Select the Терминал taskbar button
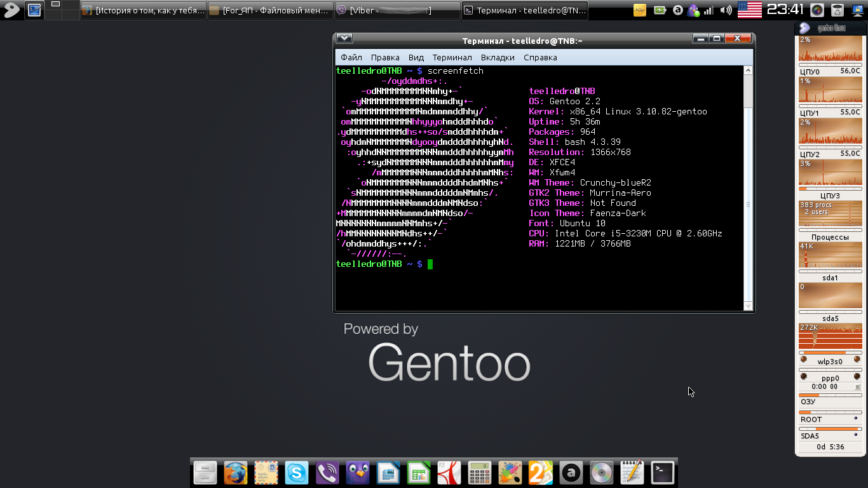Viewport: 868px width, 488px height. point(525,10)
